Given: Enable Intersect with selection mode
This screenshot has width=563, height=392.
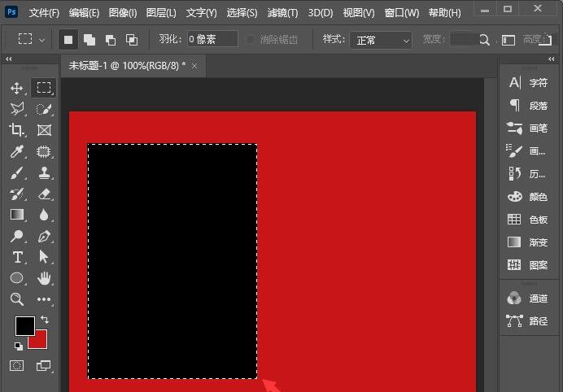Looking at the screenshot, I should point(132,40).
